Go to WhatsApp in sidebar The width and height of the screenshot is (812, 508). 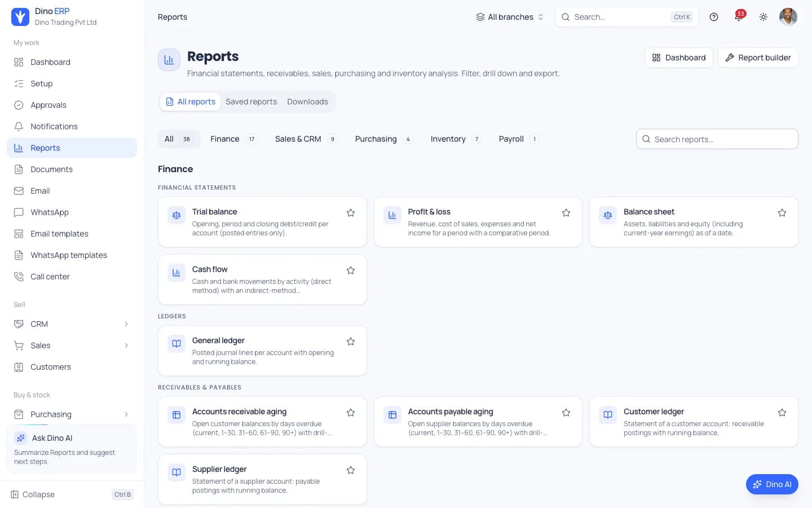[72, 212]
